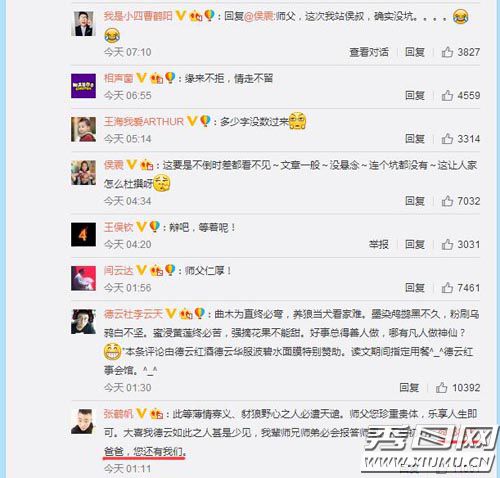Screen dimensions: 500x478
Task: Like the long comment with 10392 likes
Action: (442, 387)
